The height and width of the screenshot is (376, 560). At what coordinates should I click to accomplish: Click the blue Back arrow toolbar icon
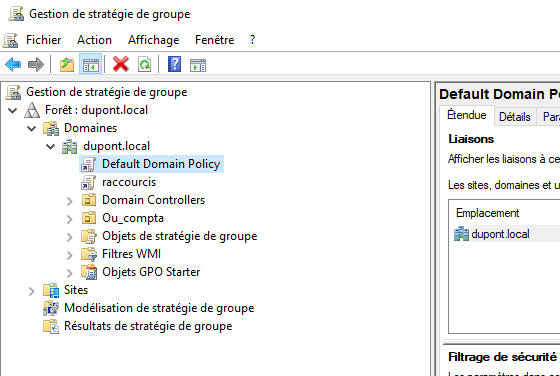pos(13,65)
